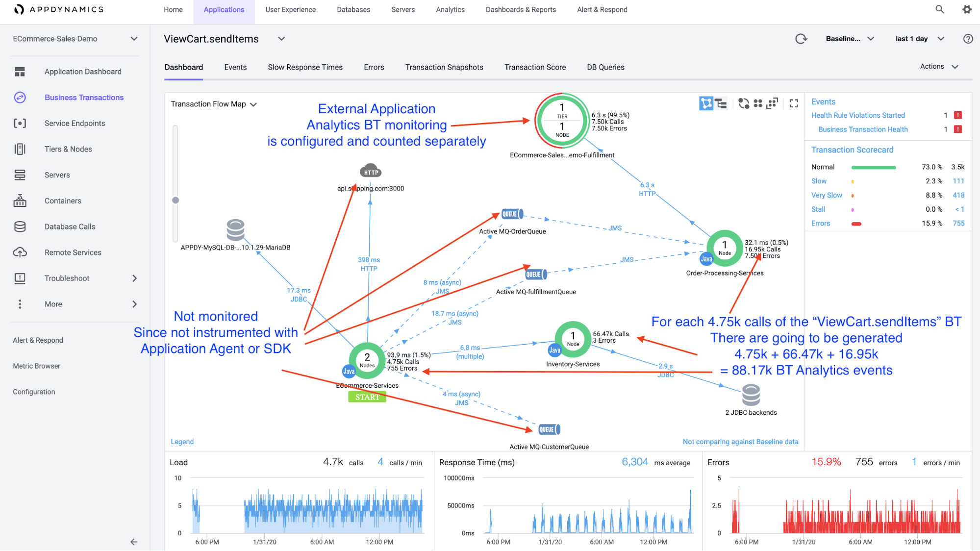
Task: Select the Active MQ-fulfillmentQueue queue icon
Action: point(536,275)
